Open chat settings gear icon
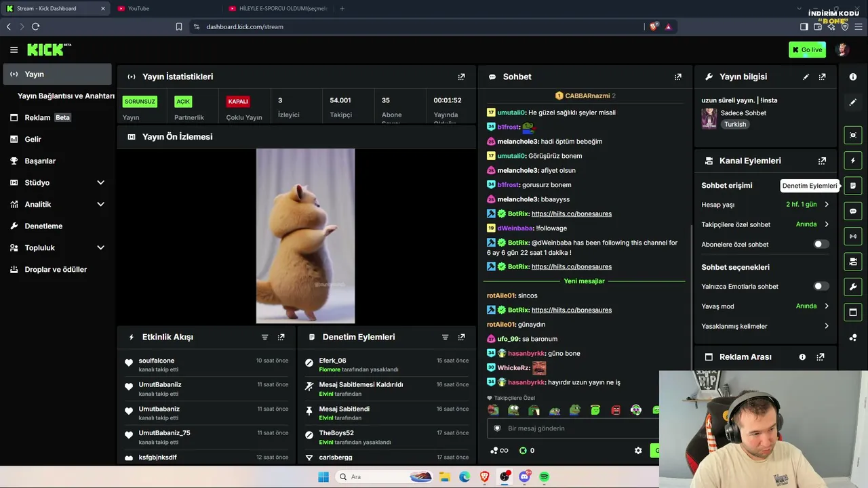Screen dimensions: 868x488 point(638,451)
